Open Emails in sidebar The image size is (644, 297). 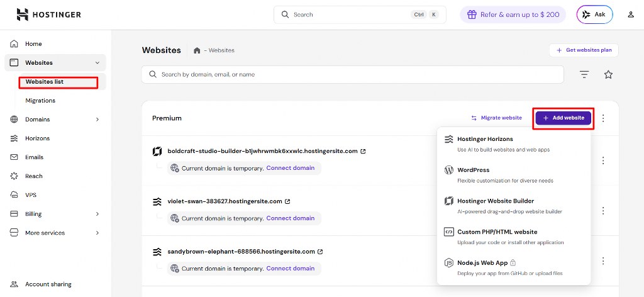click(x=34, y=157)
